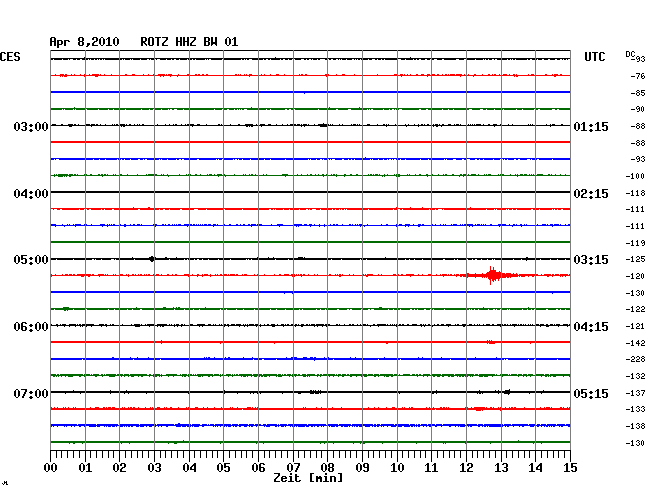The image size is (650, 494).
Task: Select minute tick label 12
Action: coord(466,468)
